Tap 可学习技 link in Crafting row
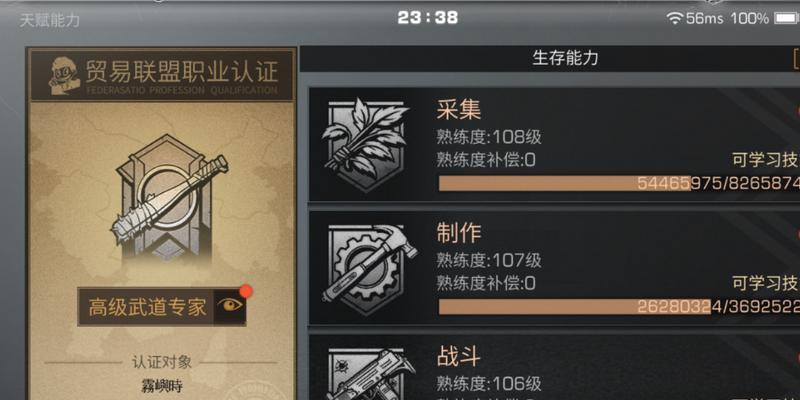This screenshot has height=400, width=800. point(766,283)
